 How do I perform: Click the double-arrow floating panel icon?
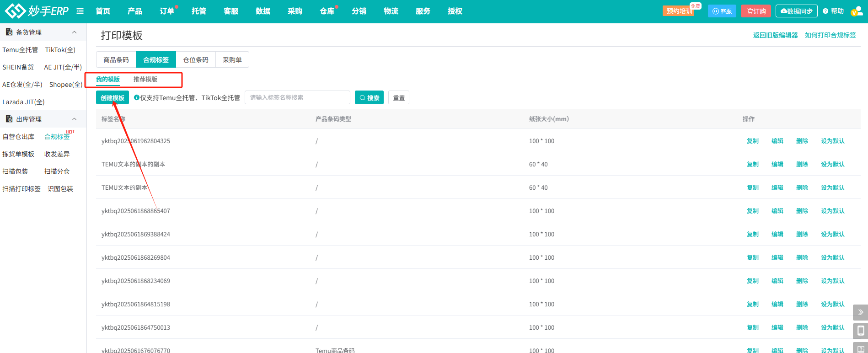(x=860, y=312)
